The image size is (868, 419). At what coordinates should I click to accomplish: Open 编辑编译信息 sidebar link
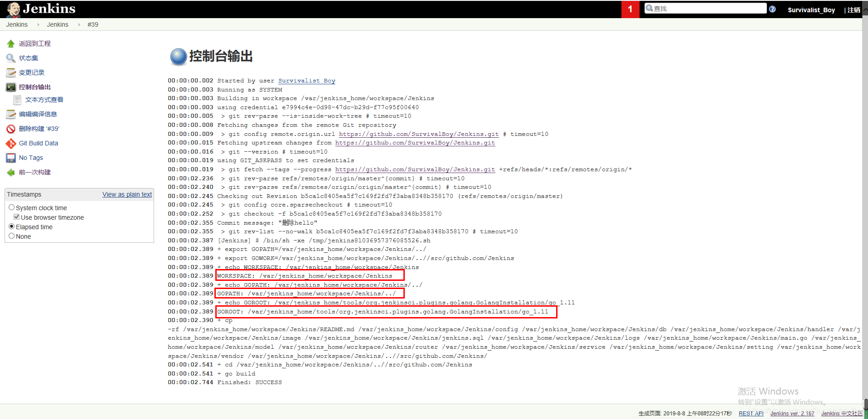(x=38, y=114)
